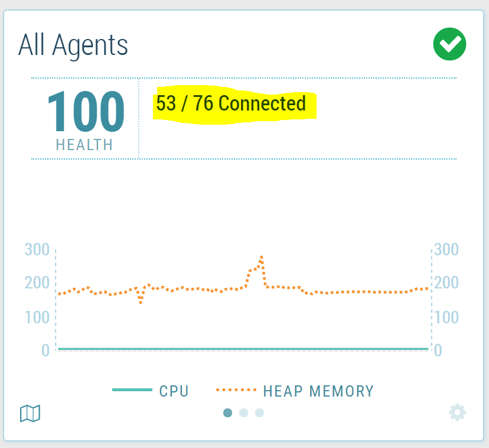
Task: Select the first pagination dot
Action: (x=227, y=413)
